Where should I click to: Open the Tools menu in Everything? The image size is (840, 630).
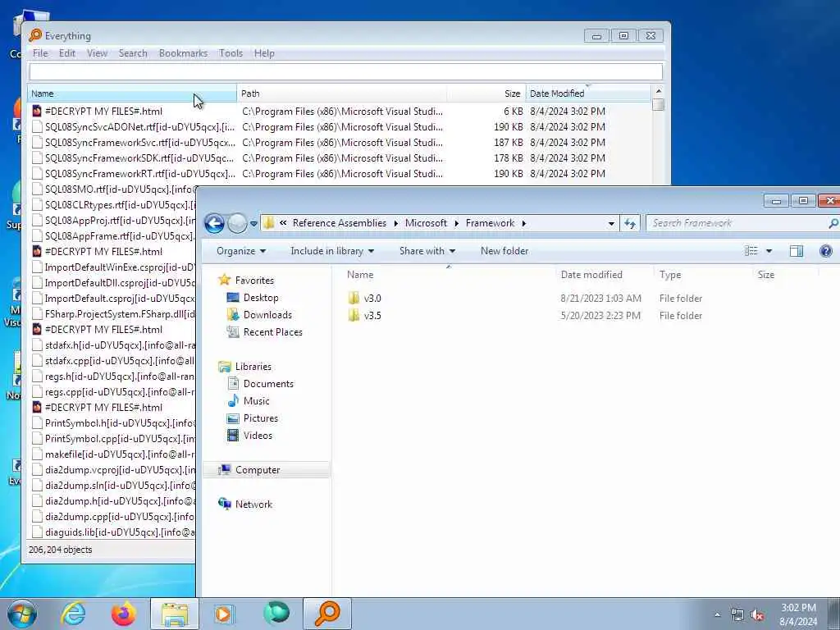[x=231, y=53]
